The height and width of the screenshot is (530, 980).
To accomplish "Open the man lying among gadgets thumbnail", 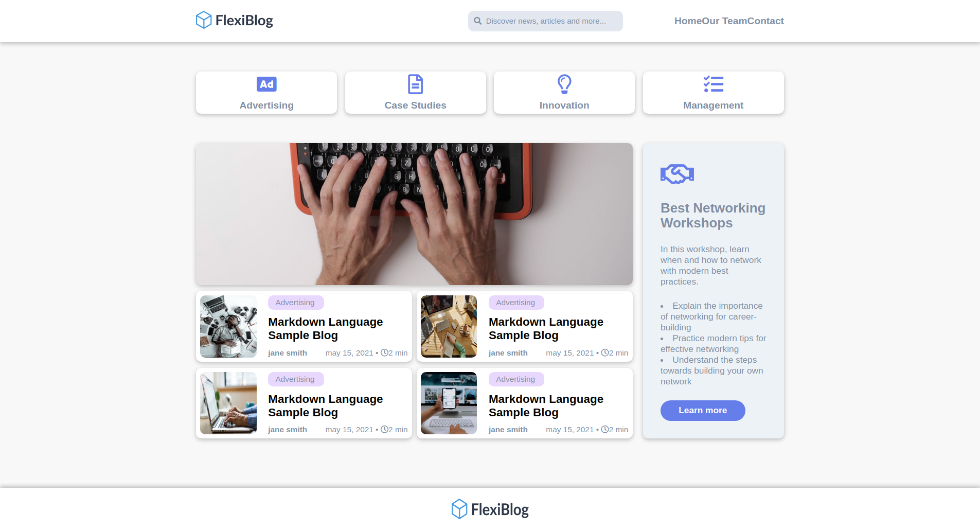I will click(228, 326).
